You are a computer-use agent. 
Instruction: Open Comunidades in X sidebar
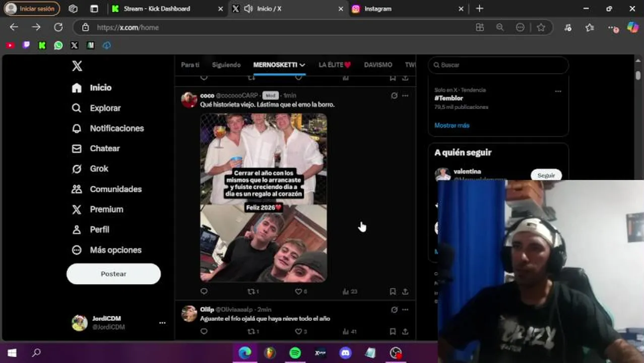106,189
